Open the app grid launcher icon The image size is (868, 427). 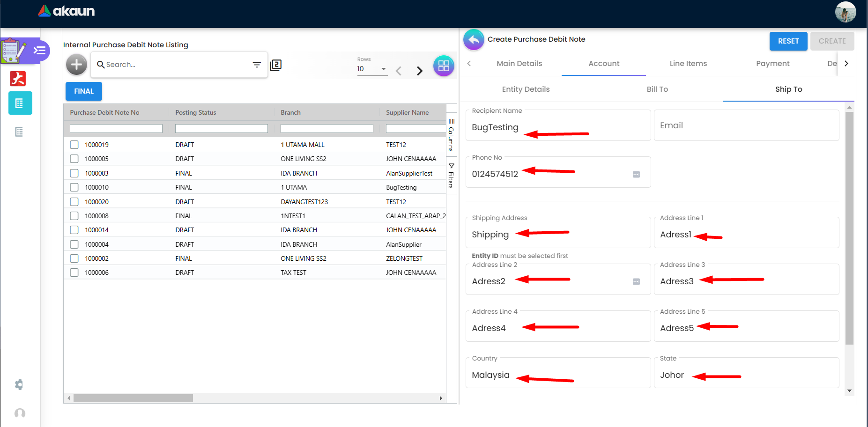click(x=443, y=66)
